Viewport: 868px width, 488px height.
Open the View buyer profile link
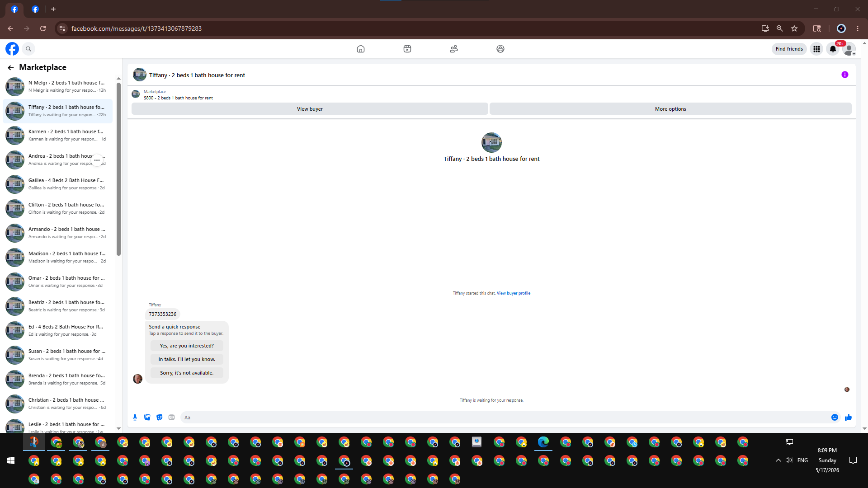click(x=514, y=293)
